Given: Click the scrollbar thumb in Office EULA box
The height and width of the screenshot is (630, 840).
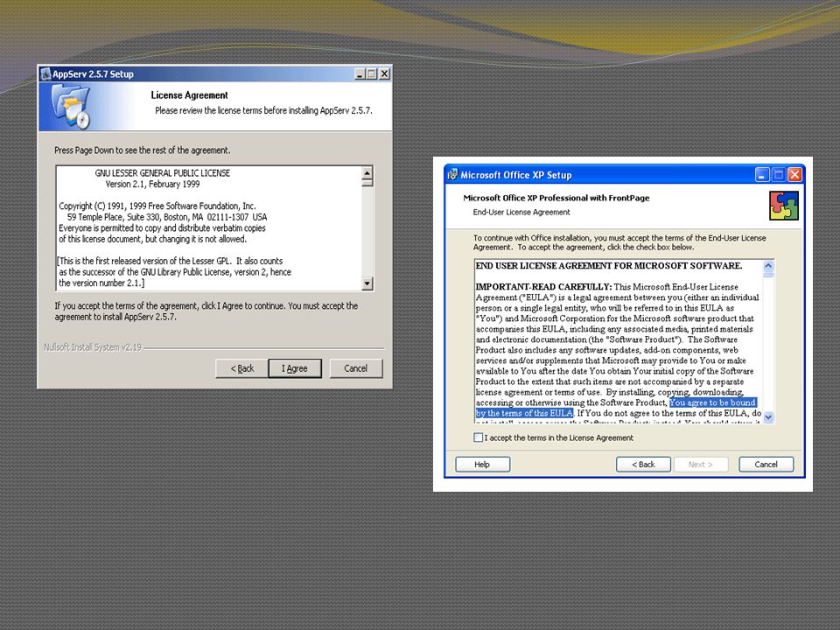Looking at the screenshot, I should [x=768, y=274].
